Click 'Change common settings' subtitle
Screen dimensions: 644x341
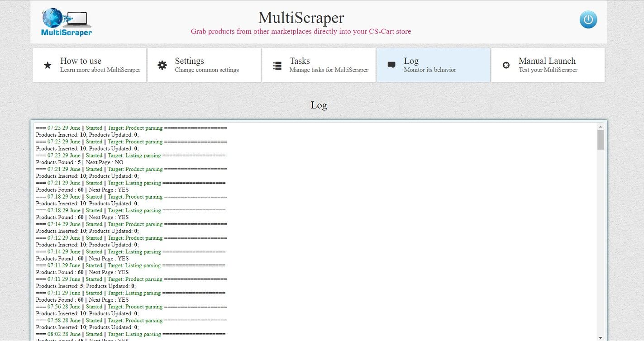pos(207,70)
